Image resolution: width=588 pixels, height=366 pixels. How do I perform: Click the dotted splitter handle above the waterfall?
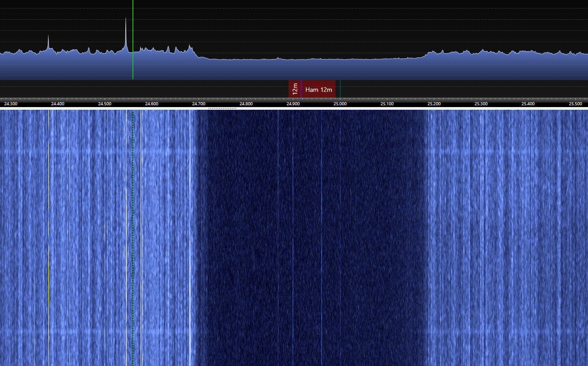coord(222,108)
